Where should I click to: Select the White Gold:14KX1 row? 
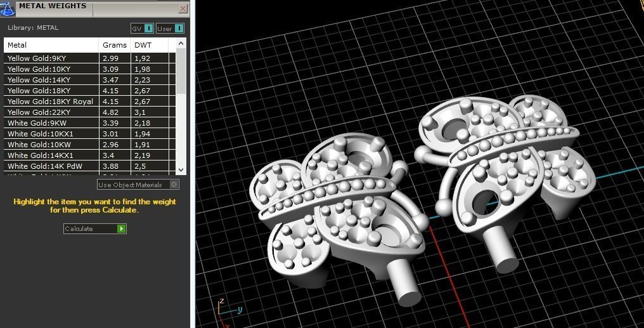(x=89, y=155)
